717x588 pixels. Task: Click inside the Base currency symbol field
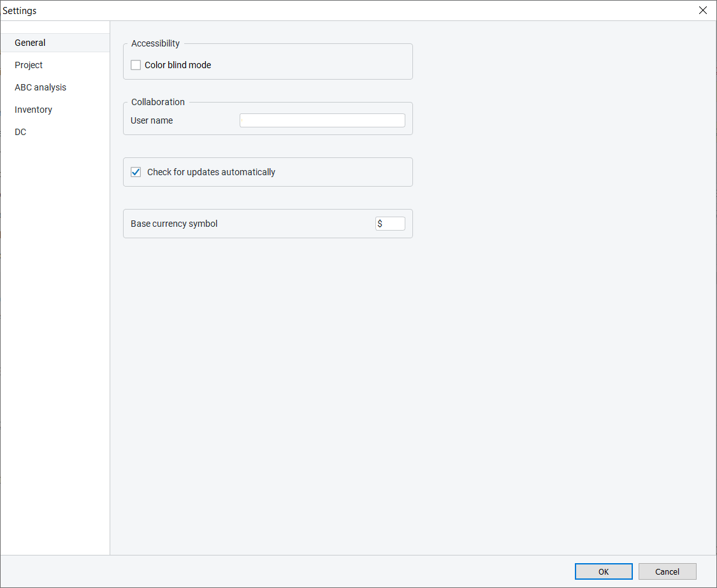pos(390,224)
